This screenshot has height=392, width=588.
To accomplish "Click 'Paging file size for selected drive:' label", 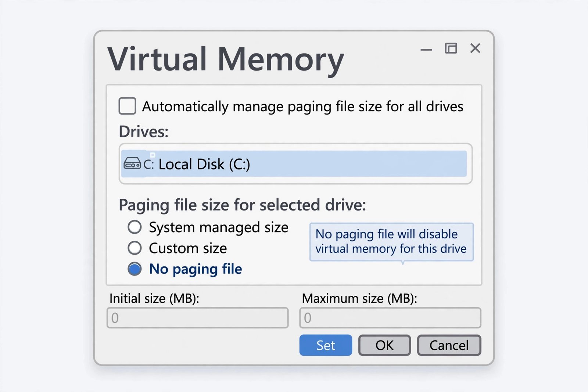I will pyautogui.click(x=243, y=205).
